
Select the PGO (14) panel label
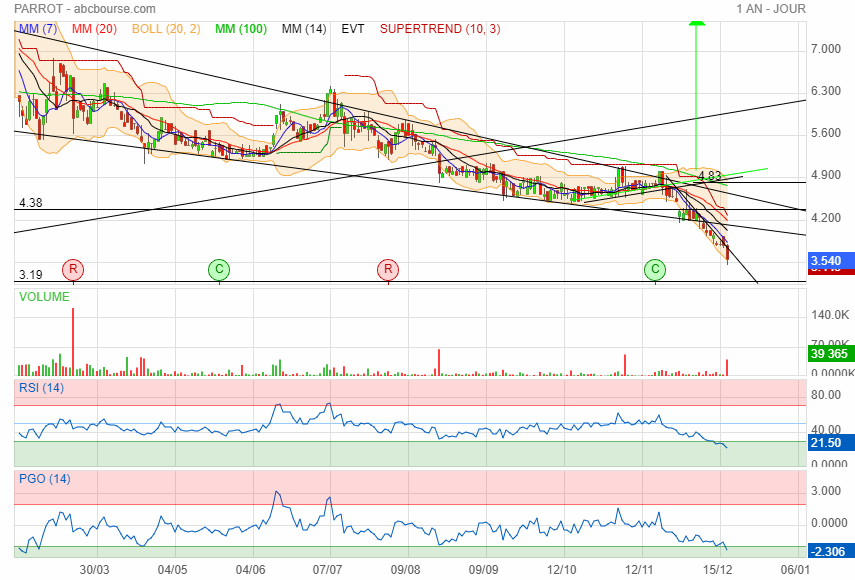tap(43, 479)
